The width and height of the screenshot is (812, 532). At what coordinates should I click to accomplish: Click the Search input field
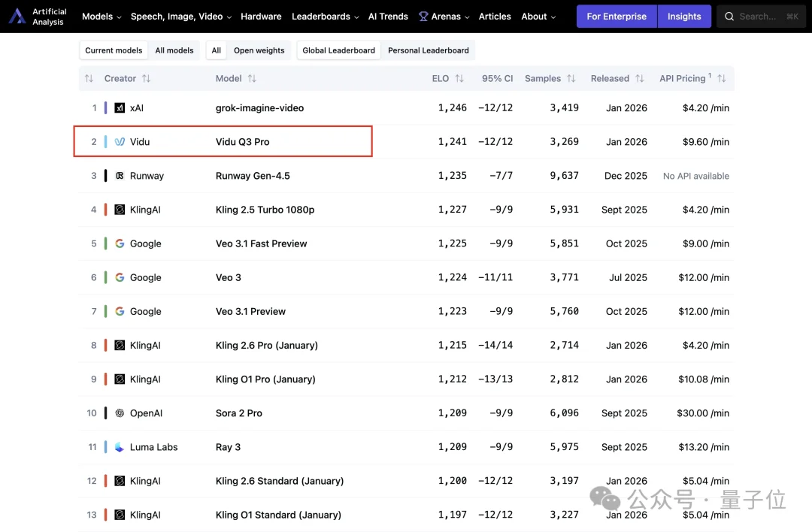tap(761, 17)
